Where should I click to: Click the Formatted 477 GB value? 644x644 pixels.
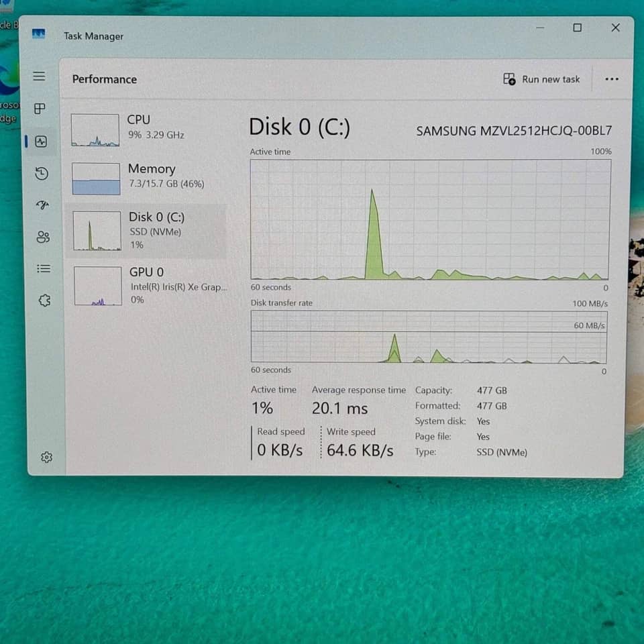click(x=492, y=406)
